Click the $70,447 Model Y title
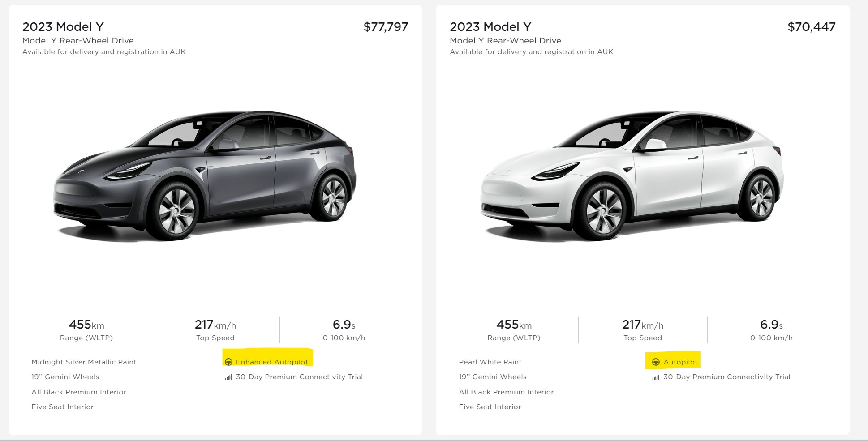This screenshot has height=441, width=868. (490, 27)
